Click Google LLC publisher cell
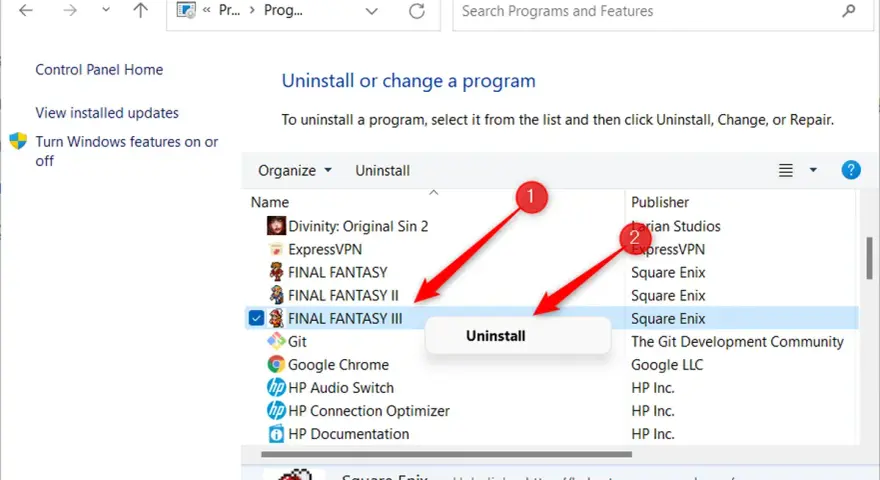The image size is (880, 480). coord(667,365)
